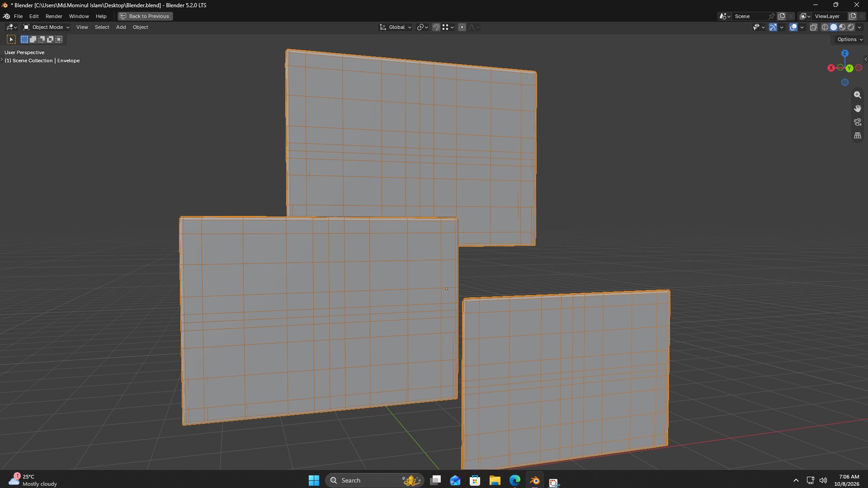Open the Render menu
The height and width of the screenshot is (488, 868).
tap(54, 16)
